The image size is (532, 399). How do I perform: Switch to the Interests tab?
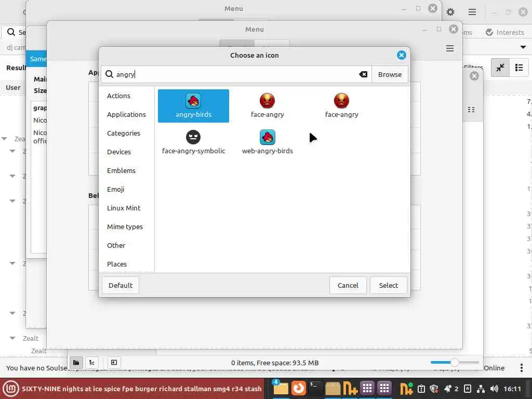[x=504, y=32]
